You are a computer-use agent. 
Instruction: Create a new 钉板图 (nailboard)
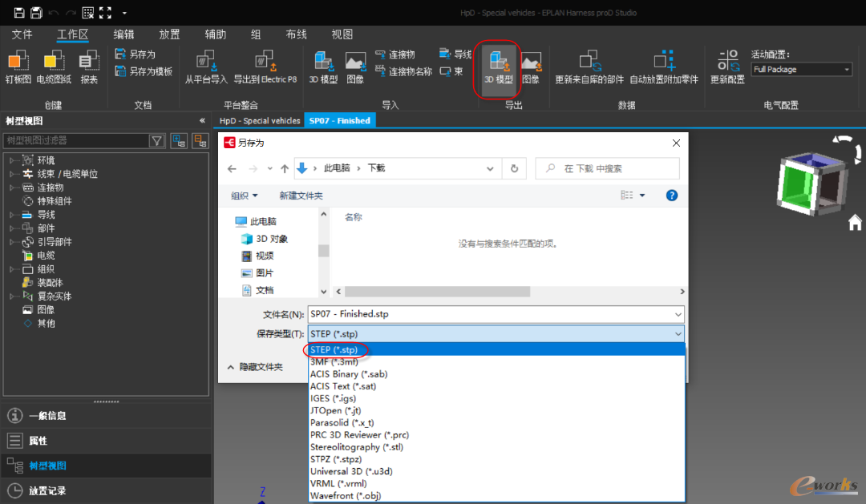tap(18, 67)
